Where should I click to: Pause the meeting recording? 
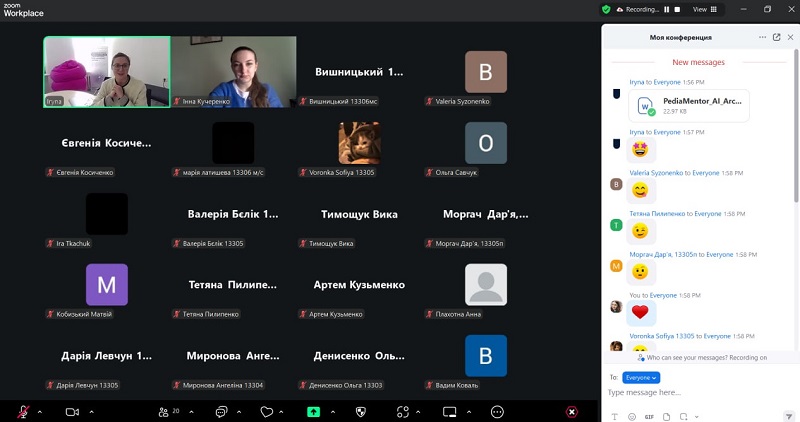(666, 9)
